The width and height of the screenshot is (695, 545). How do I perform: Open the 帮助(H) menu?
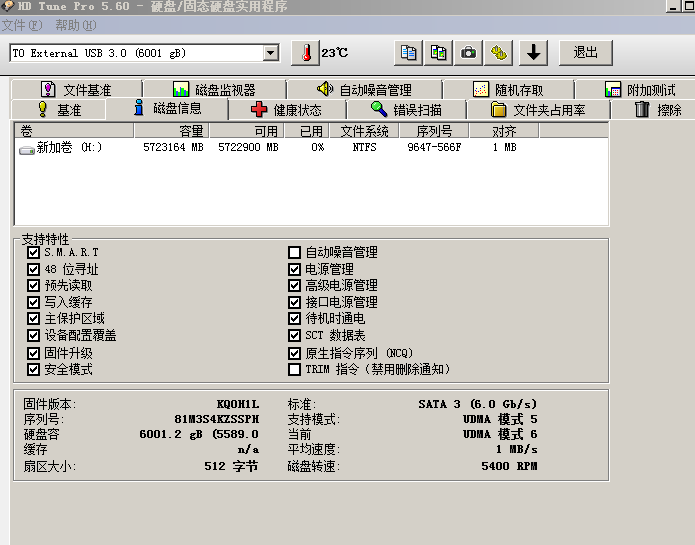[x=76, y=25]
